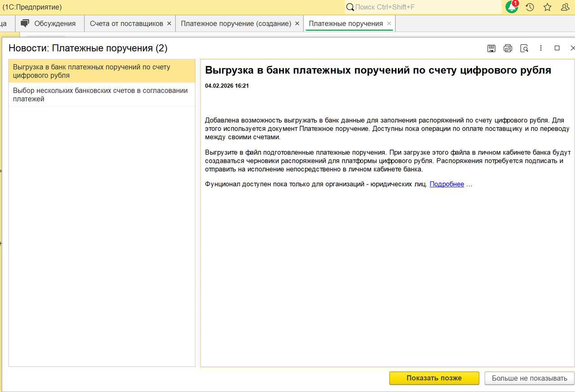Image resolution: width=575 pixels, height=392 pixels.
Task: Follow the Подробнее link
Action: (x=447, y=184)
